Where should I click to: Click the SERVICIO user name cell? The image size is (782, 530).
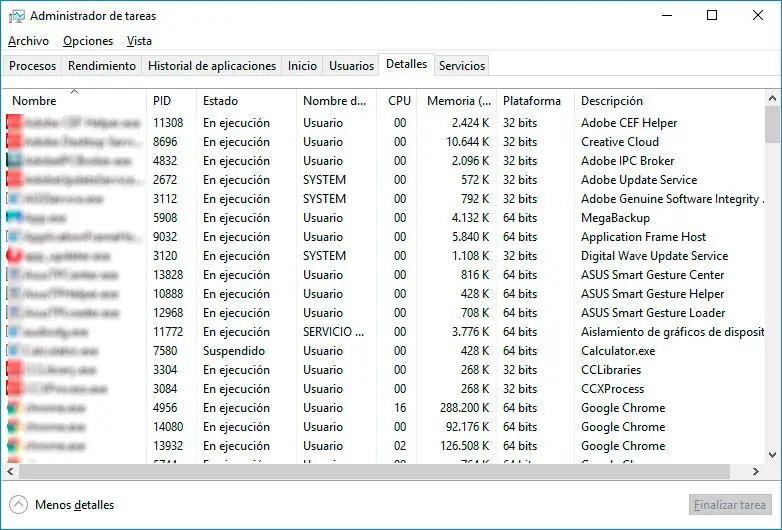pos(333,332)
